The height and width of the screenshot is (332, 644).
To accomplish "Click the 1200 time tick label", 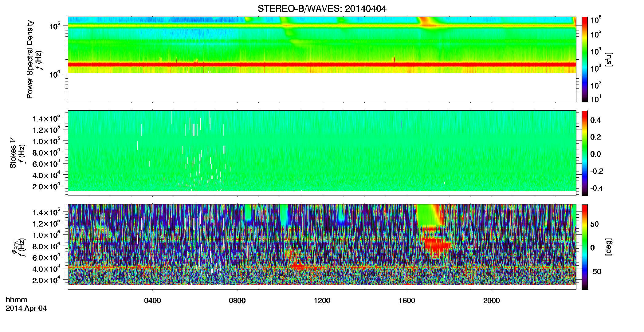I will tap(322, 301).
